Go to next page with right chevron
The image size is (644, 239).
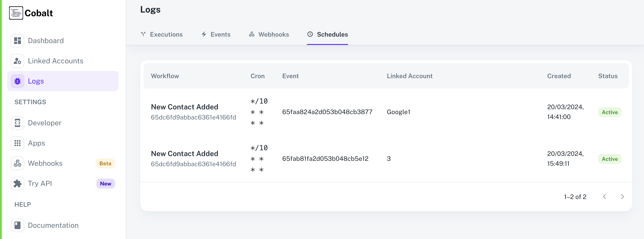click(622, 197)
